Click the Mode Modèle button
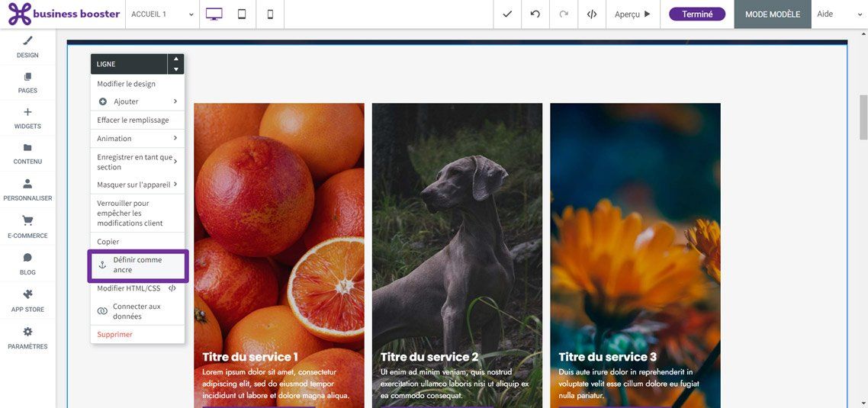Screen dimensions: 868x408 772,14
